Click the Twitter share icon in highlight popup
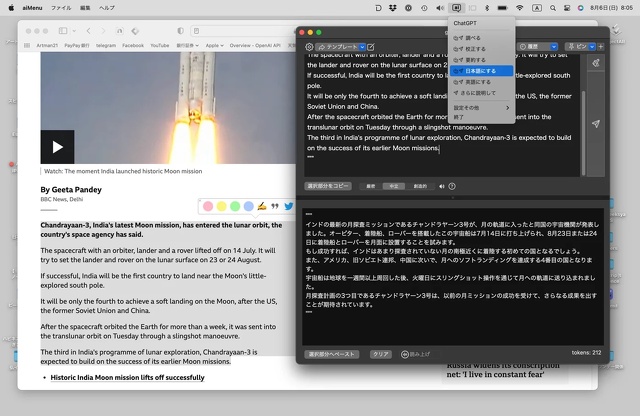Image resolution: width=640 pixels, height=416 pixels. pyautogui.click(x=287, y=206)
